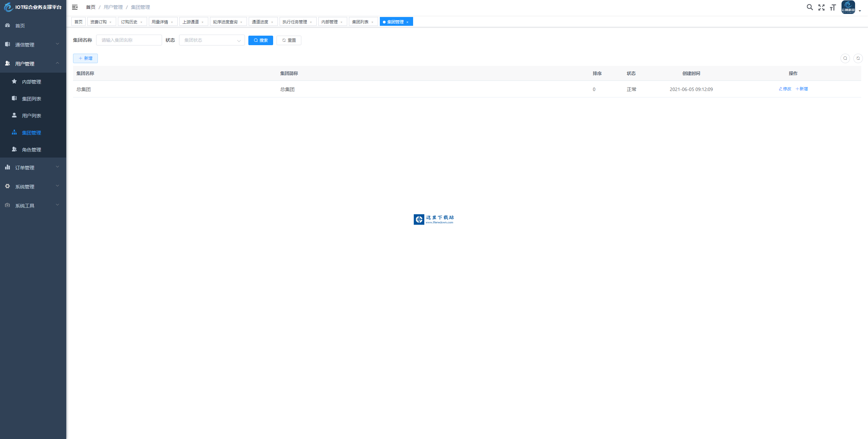
Task: Switch to the 执行任务管理 tab
Action: click(x=294, y=22)
